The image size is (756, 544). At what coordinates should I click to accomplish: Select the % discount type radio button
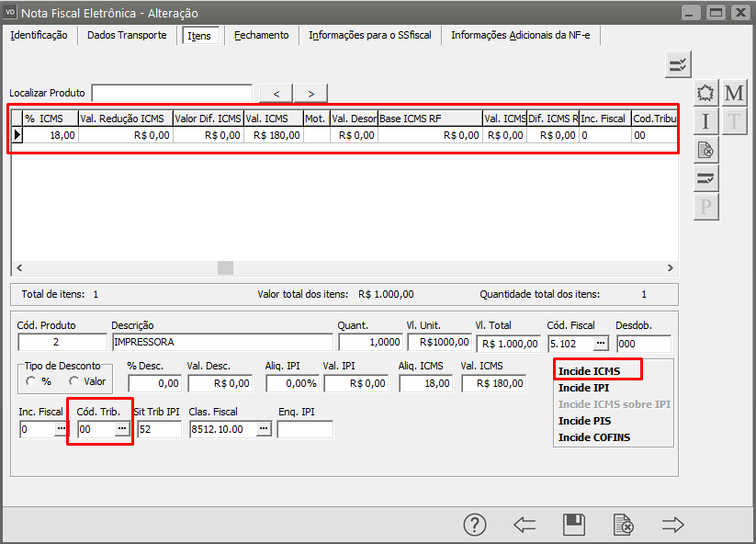tap(32, 381)
